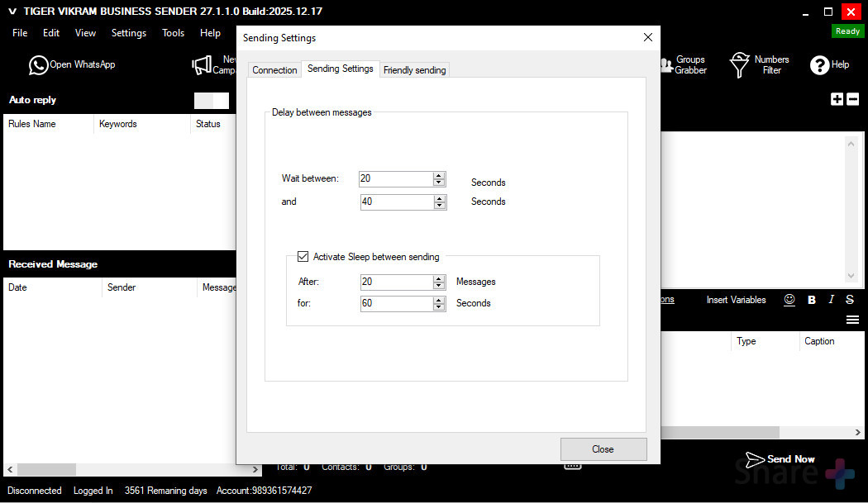This screenshot has width=868, height=503.
Task: Toggle the Auto reply switch
Action: (x=212, y=100)
